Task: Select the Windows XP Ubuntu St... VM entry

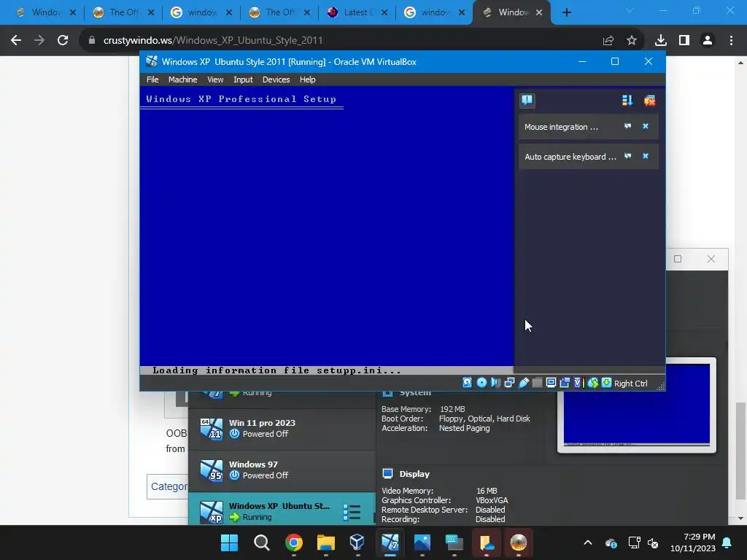Action: tap(282, 509)
